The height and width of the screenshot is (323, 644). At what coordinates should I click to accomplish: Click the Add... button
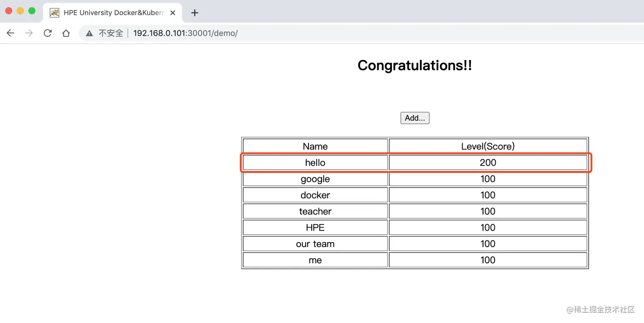(415, 118)
